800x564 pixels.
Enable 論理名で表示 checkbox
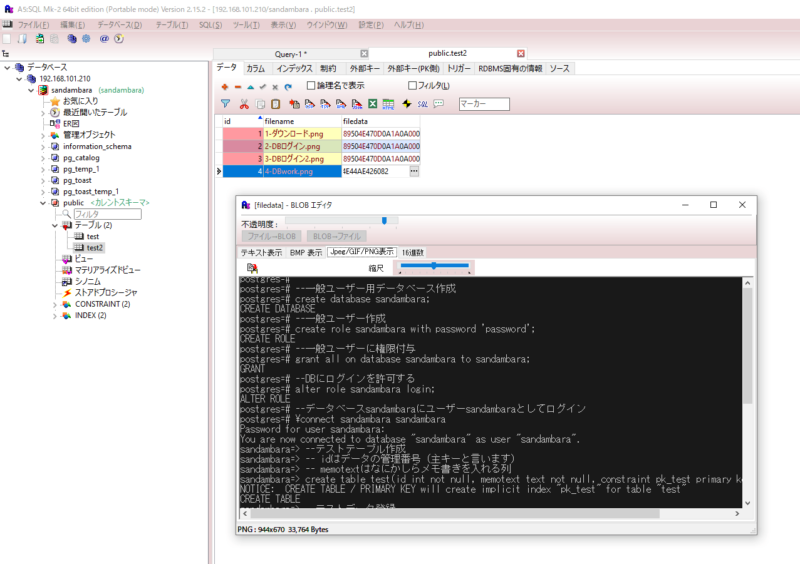(x=311, y=85)
